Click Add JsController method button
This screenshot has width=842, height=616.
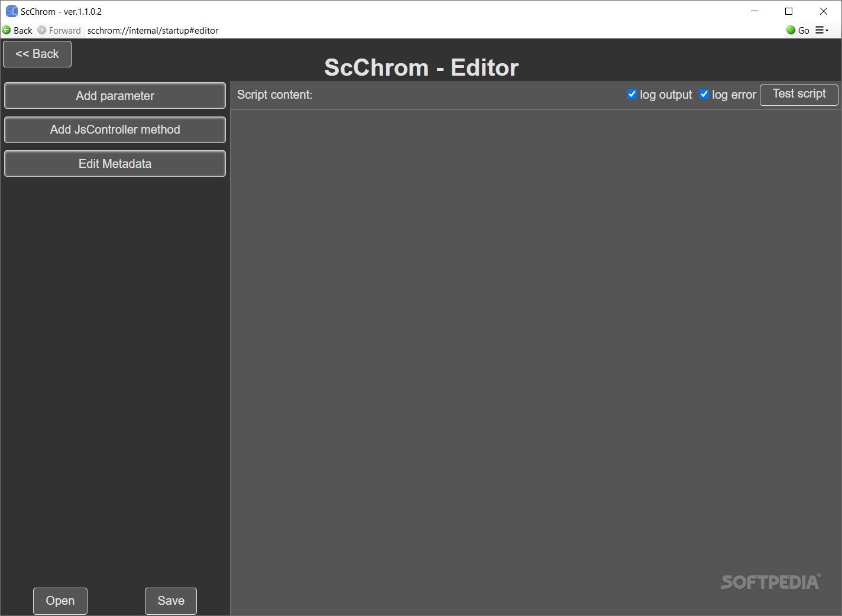115,129
